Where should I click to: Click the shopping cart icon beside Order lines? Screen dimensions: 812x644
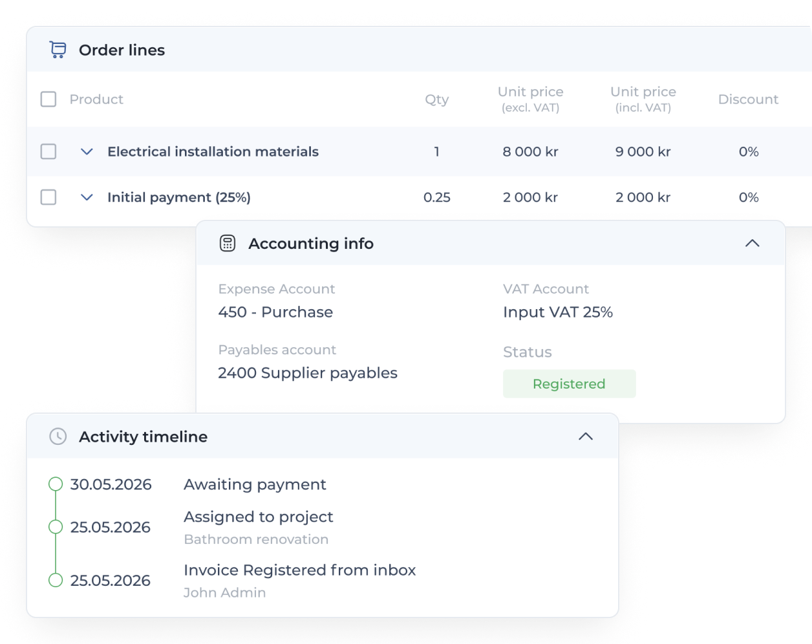[x=58, y=50]
